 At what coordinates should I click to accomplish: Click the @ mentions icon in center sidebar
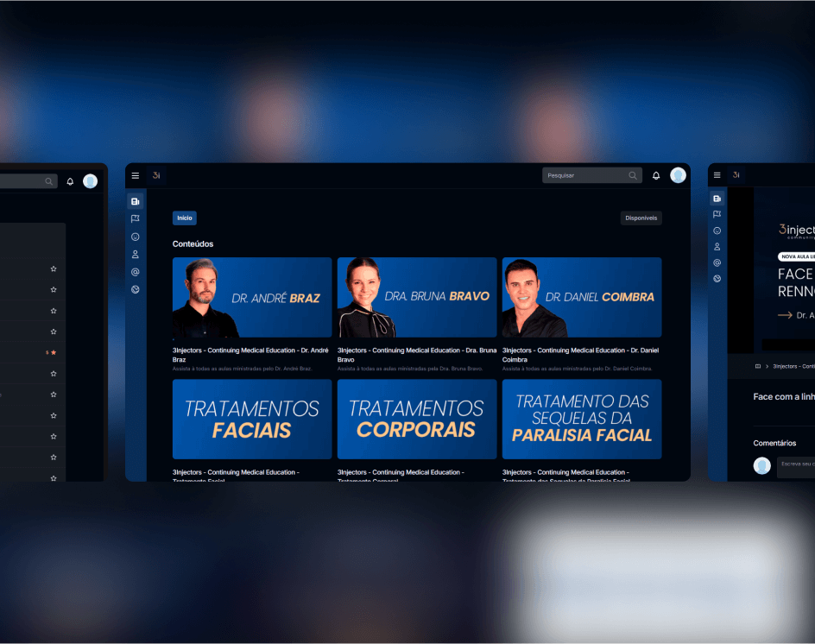point(135,272)
